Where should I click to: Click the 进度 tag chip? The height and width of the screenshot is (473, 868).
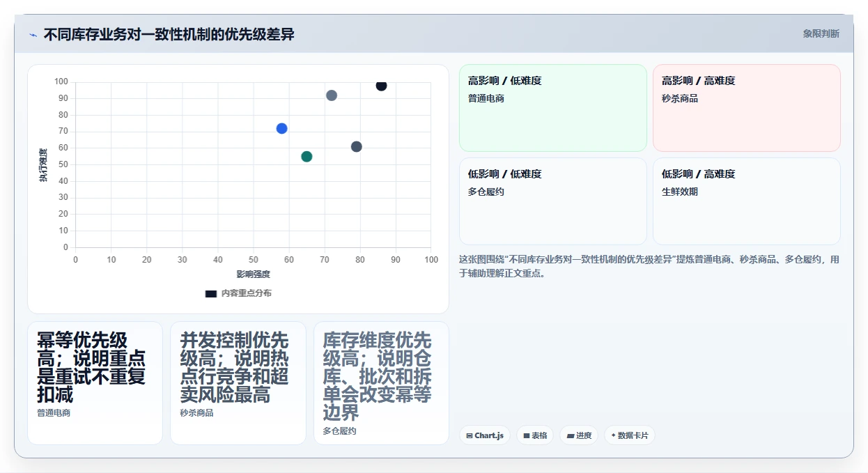579,435
